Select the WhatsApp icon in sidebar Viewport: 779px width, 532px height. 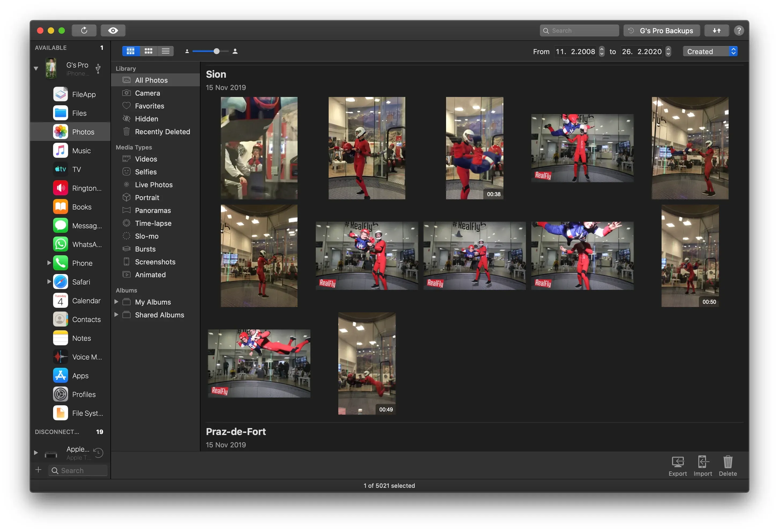coord(61,244)
